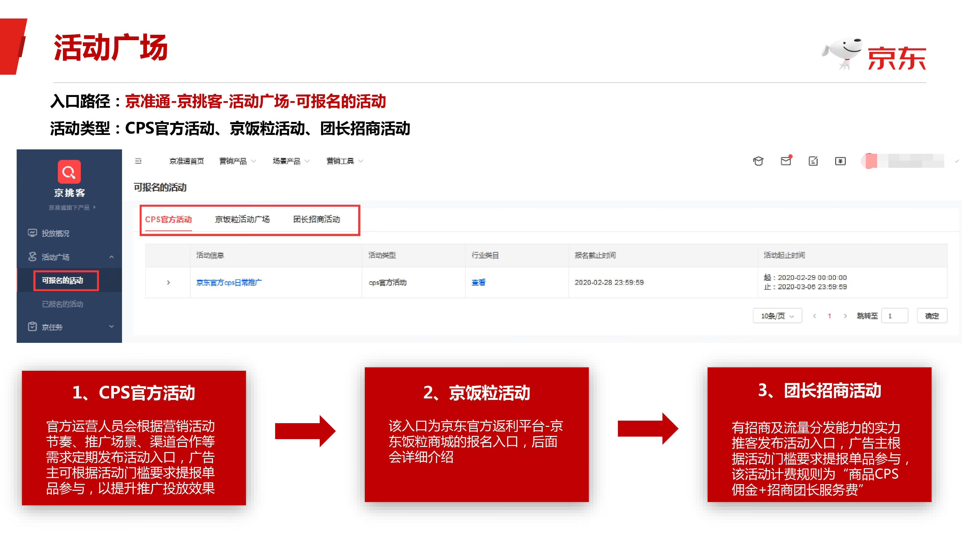Open the 营销产品 dropdown menu
This screenshot has width=980, height=551.
coord(237,161)
